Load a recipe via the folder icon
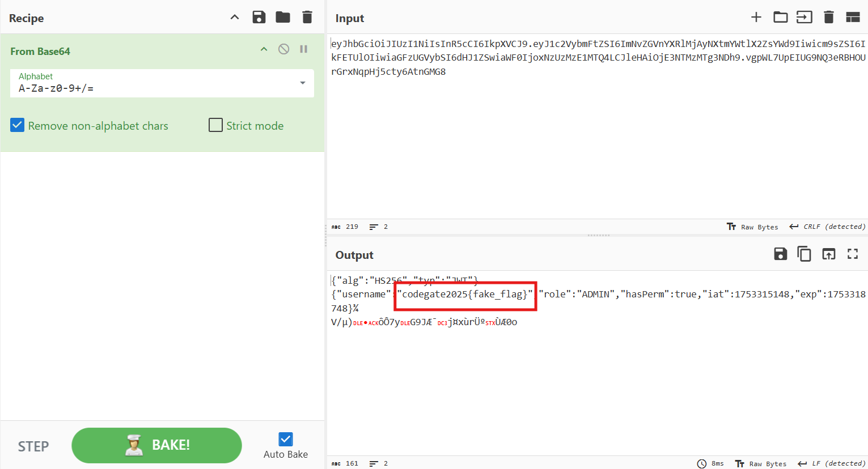 283,17
